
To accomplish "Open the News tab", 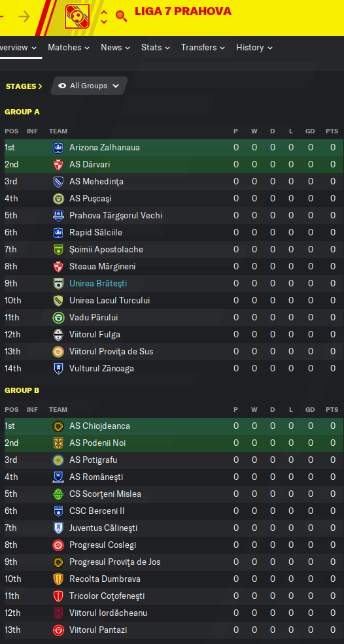I will coord(116,48).
